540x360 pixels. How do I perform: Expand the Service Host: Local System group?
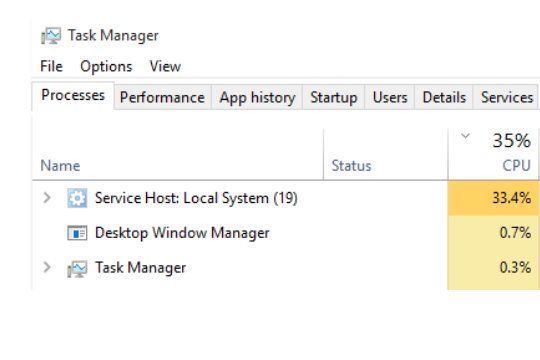47,198
